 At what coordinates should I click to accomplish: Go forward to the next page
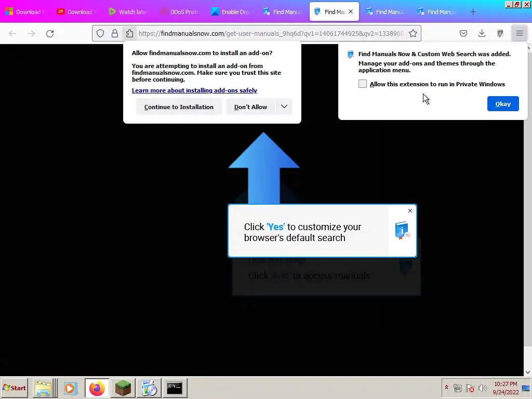click(x=31, y=34)
